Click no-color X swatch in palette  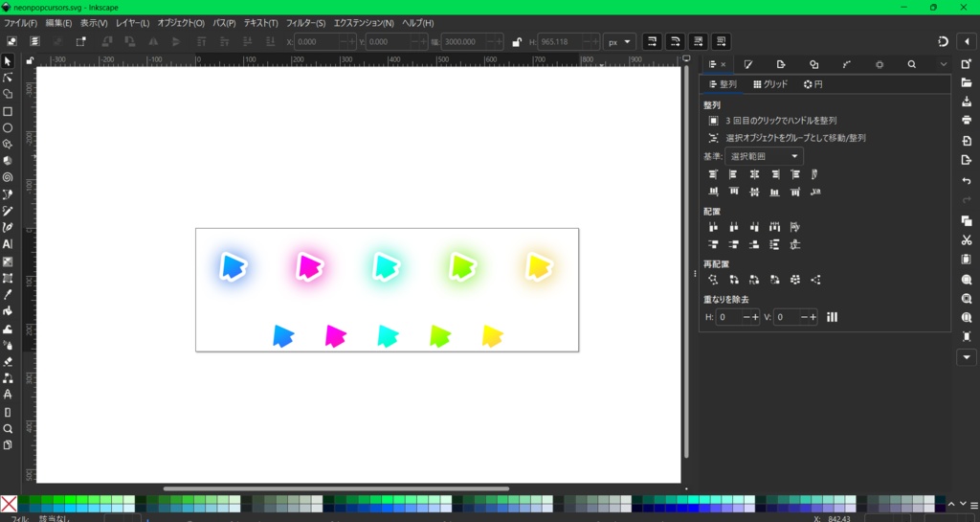9,504
